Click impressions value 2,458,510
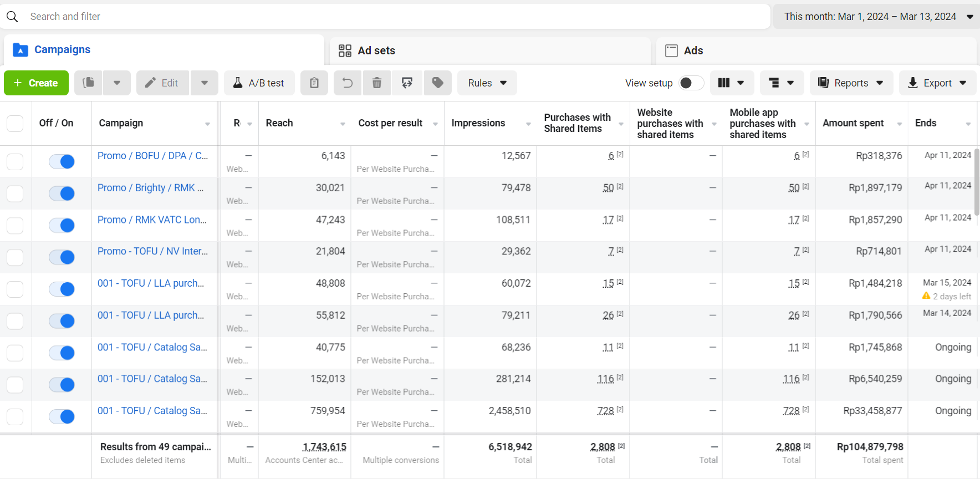This screenshot has height=479, width=980. 509,411
